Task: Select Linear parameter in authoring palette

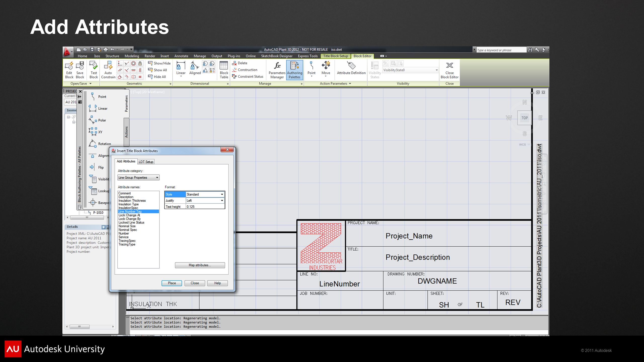Action: click(98, 108)
